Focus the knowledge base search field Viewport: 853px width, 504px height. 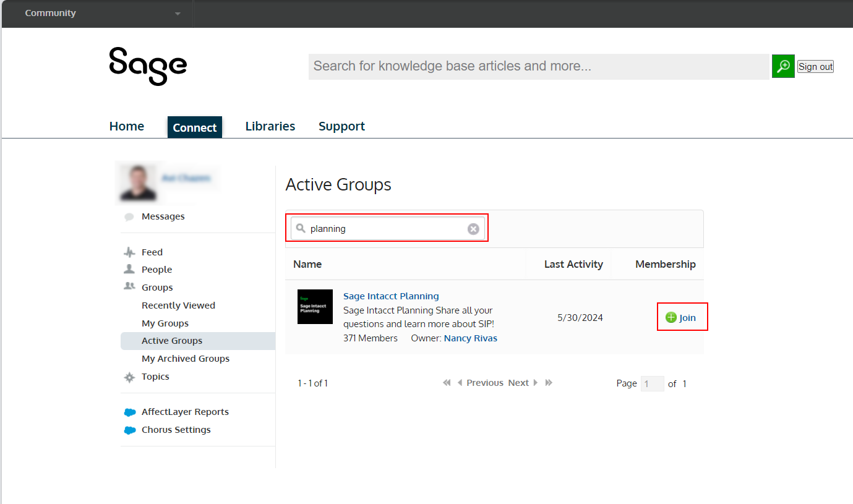coord(539,66)
